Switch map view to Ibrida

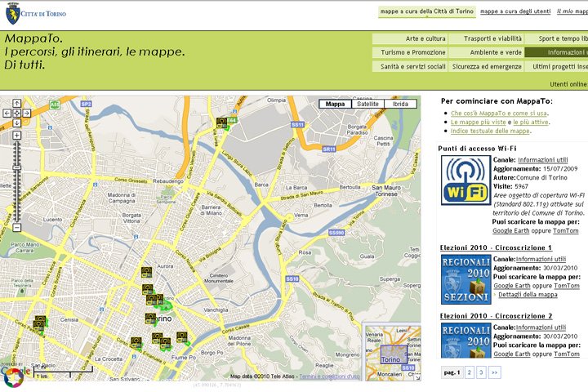401,104
